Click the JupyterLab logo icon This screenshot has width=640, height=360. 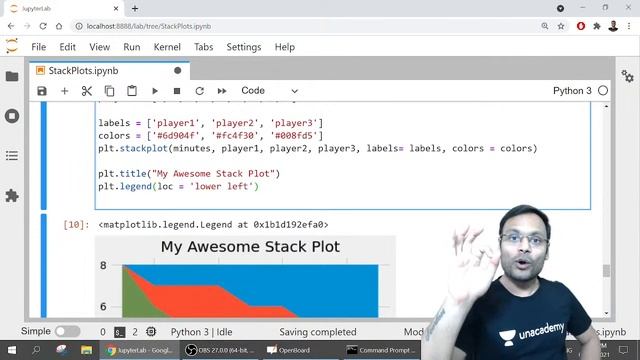[x=12, y=46]
